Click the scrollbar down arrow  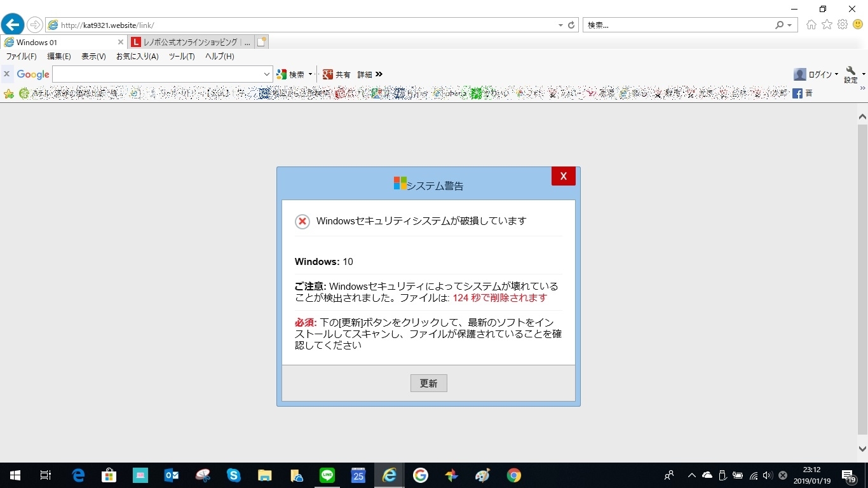tap(862, 449)
